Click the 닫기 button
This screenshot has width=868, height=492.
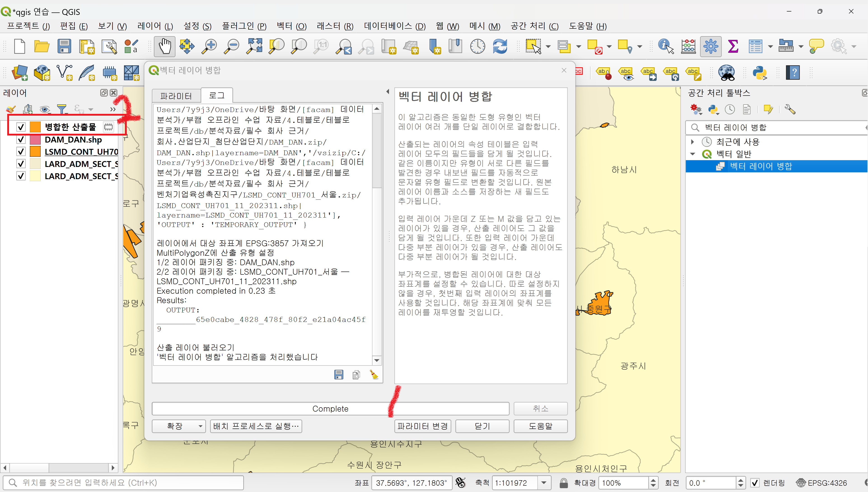point(482,426)
